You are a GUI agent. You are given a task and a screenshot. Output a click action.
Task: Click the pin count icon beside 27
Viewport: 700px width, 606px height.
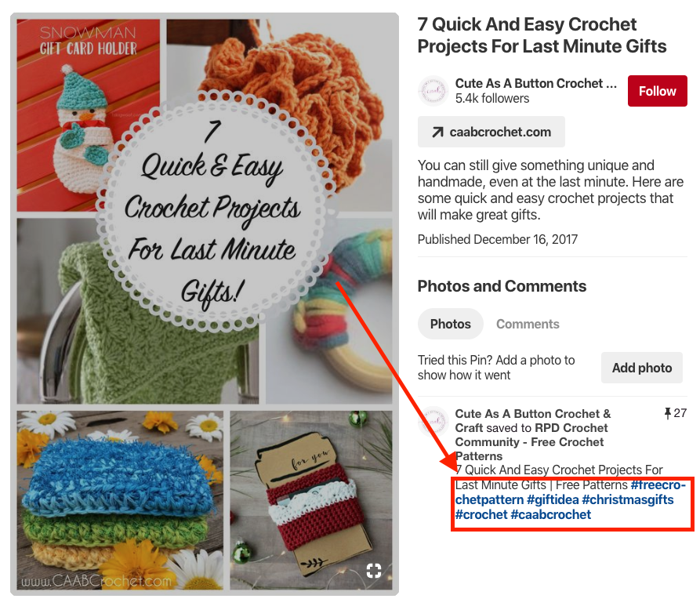(667, 413)
